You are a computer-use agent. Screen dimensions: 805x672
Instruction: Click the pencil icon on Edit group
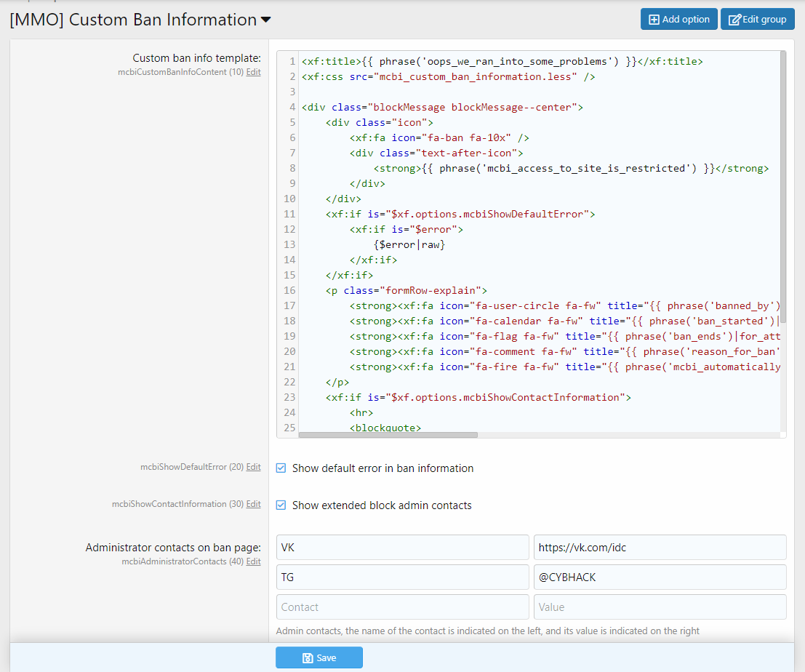734,20
